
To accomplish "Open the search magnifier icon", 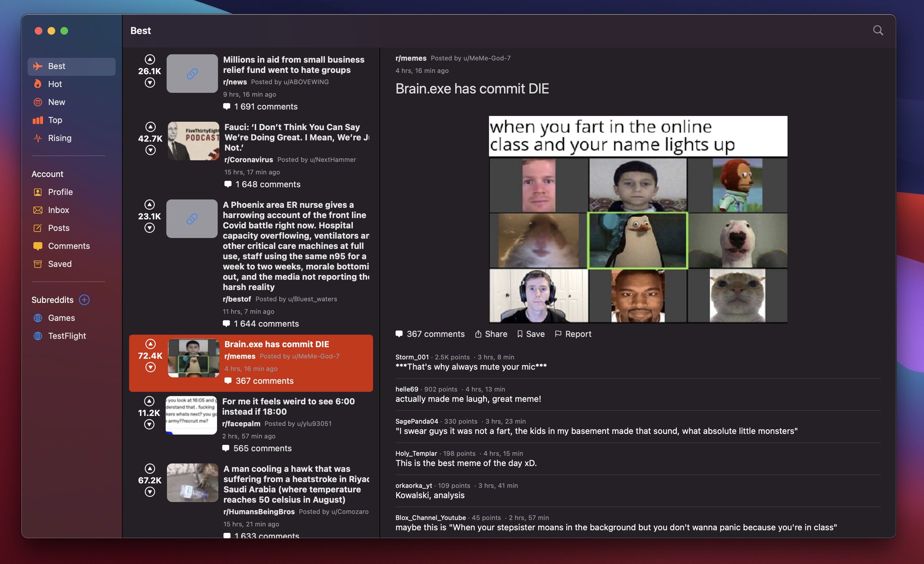I will 878,30.
